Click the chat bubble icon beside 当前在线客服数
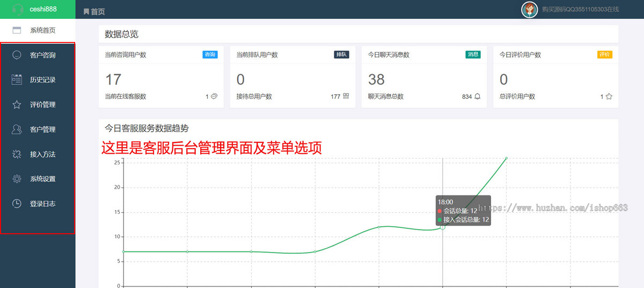Screen dimensions: 644x288 click(x=214, y=97)
